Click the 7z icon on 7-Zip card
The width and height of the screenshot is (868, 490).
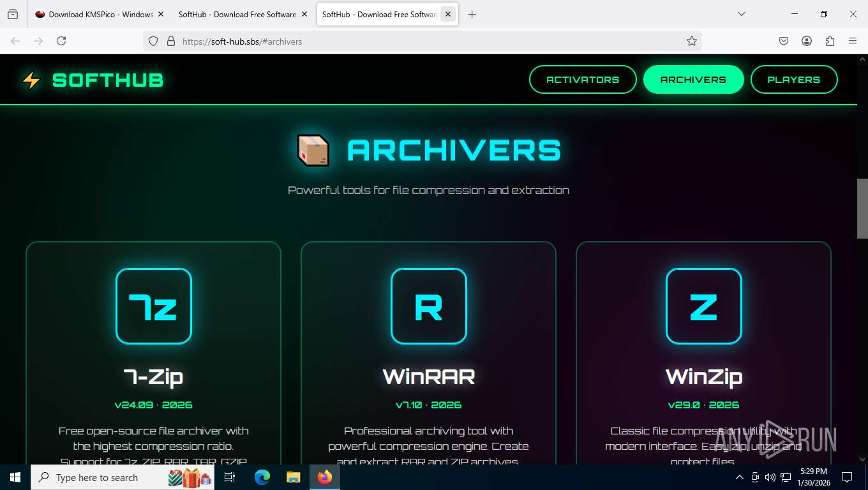pos(154,306)
